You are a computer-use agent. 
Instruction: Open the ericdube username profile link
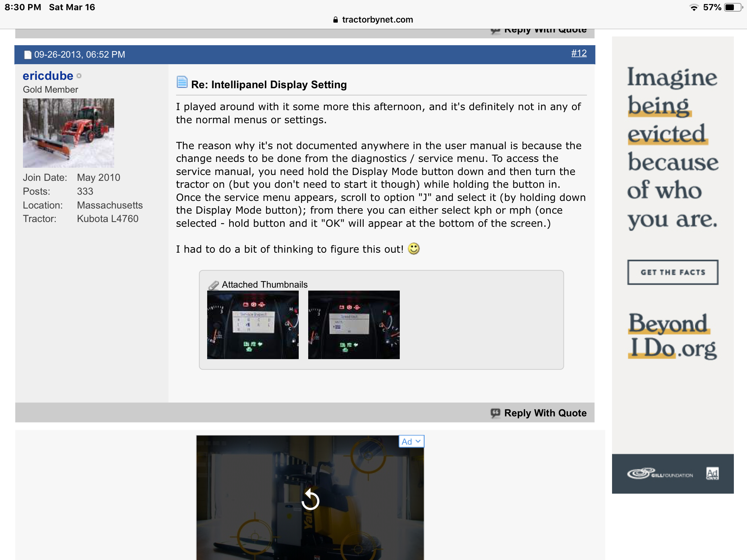(48, 76)
